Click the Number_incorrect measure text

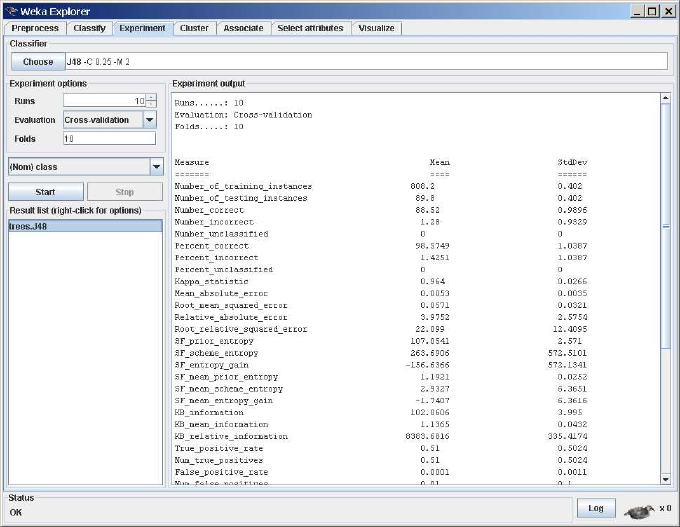[214, 222]
